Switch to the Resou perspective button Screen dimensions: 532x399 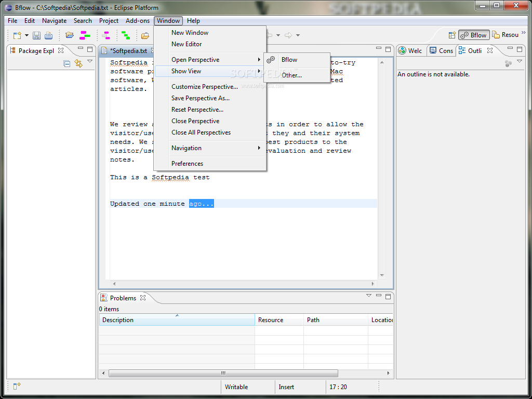[506, 35]
